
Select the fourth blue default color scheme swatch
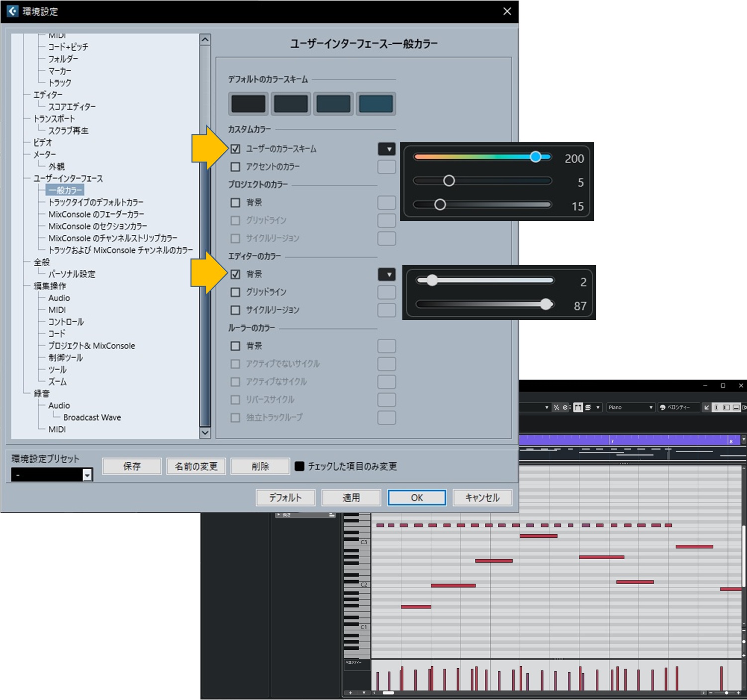[376, 104]
